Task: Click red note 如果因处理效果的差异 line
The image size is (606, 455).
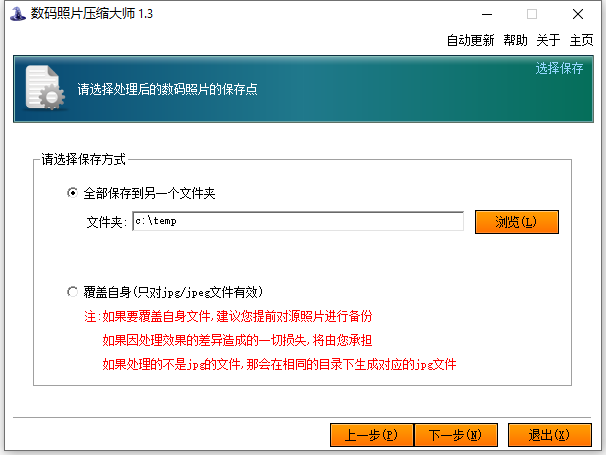Action: [x=237, y=340]
